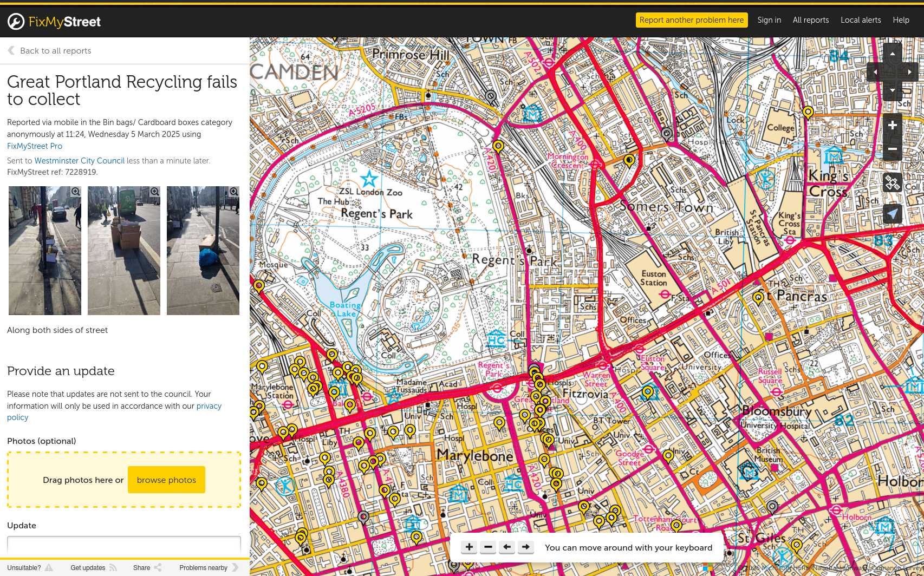
Task: Open Local alerts in the navigation
Action: 861,20
